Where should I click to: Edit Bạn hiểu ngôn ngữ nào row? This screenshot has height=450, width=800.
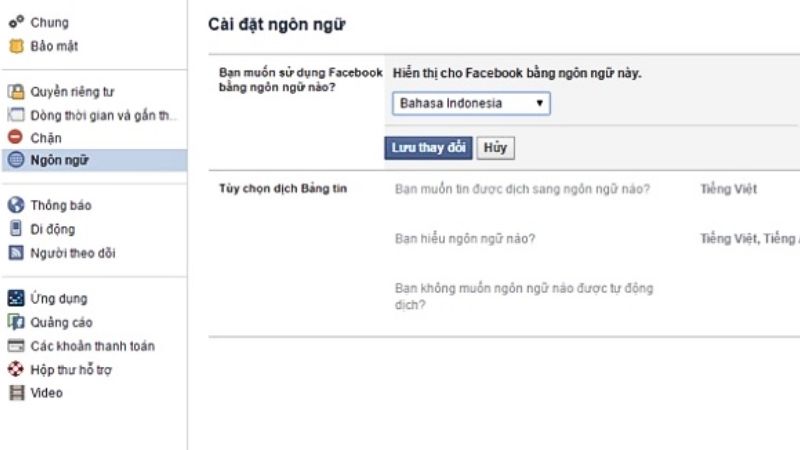point(465,239)
